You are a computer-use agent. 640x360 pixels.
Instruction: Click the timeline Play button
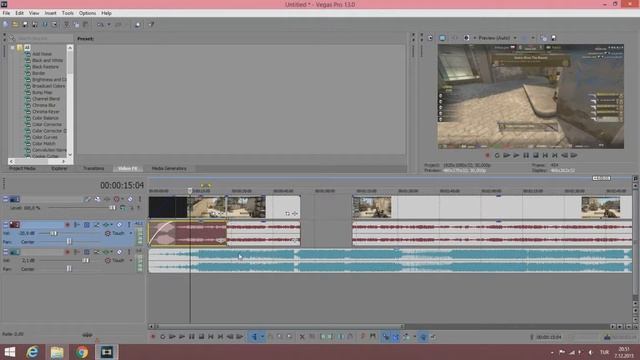(182, 337)
